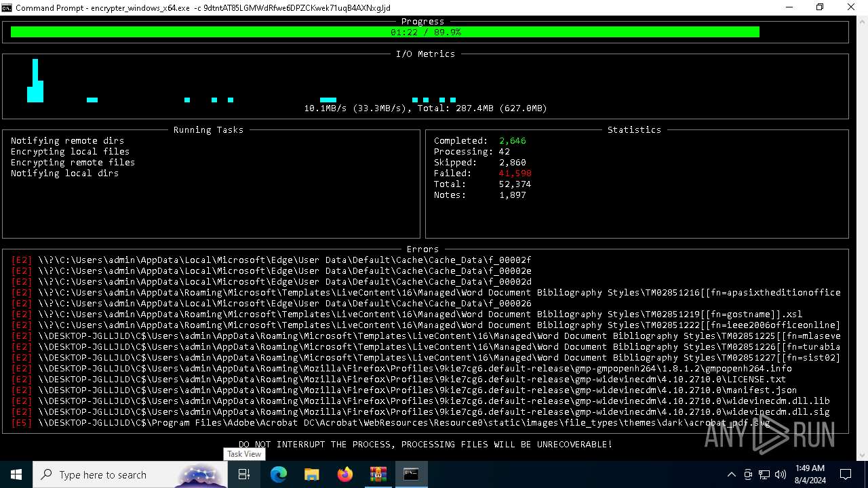Open the Action Center notifications icon
Image resolution: width=868 pixels, height=488 pixels.
click(846, 474)
